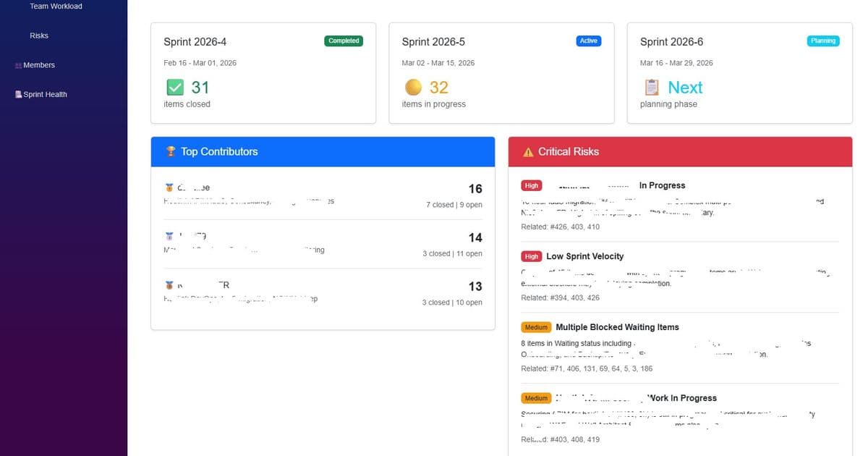
Task: Click the first contributor's medal icon
Action: tap(169, 187)
